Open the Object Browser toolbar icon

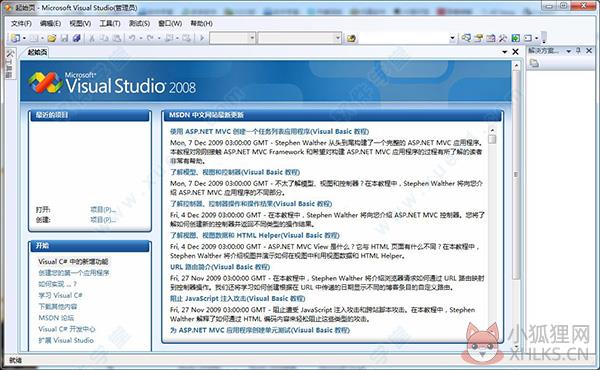pyautogui.click(x=491, y=38)
